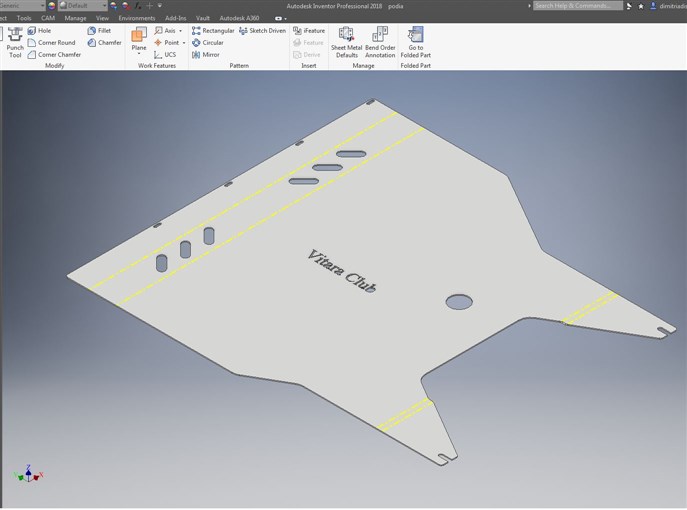Insert an iFeature
Viewport: 687px width, 510px height.
click(309, 31)
